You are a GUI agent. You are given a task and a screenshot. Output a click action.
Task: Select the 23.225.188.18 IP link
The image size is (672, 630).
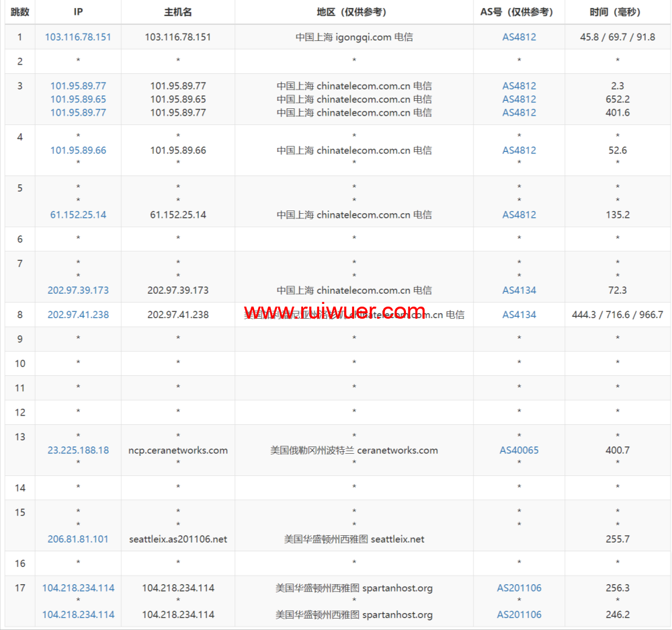[x=78, y=450]
